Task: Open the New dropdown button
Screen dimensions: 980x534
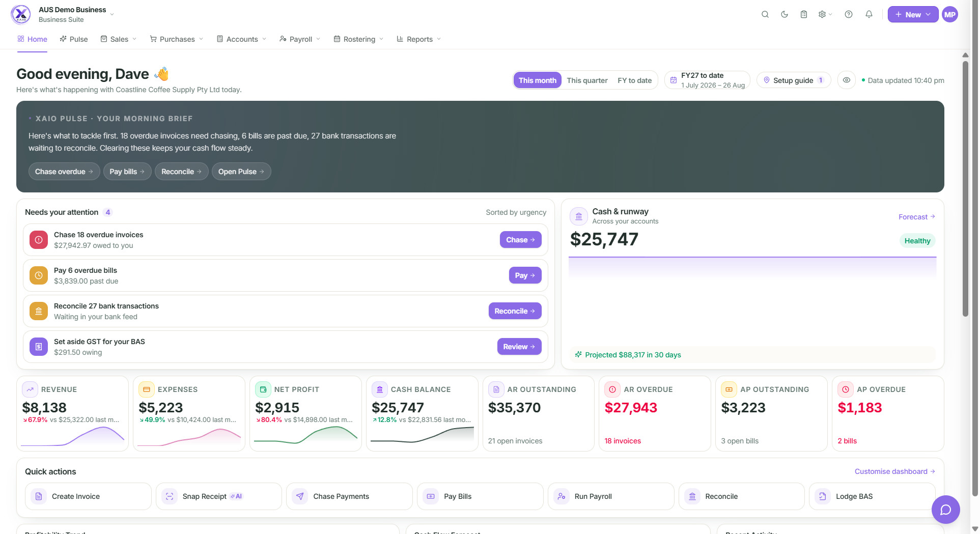Action: point(913,15)
